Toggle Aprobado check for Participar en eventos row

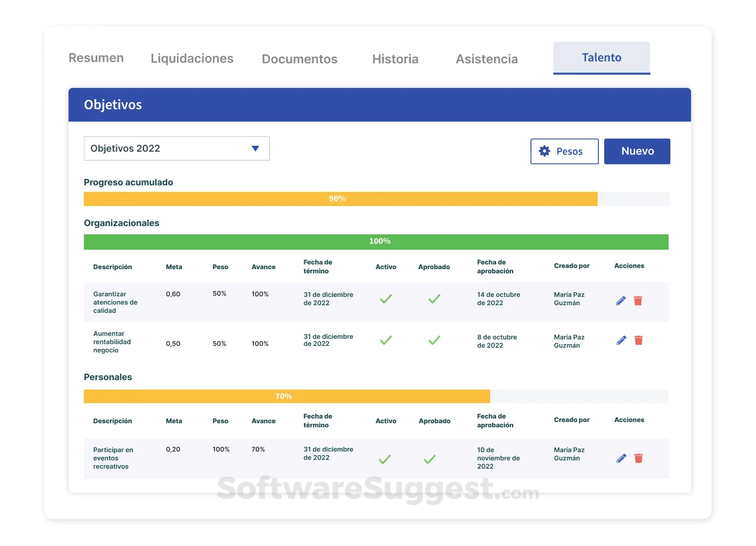[429, 459]
